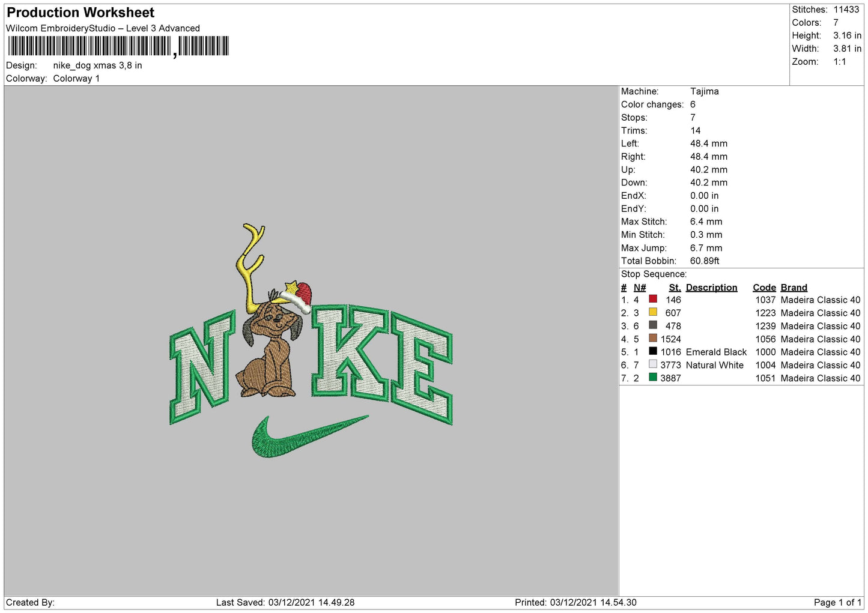Click the 'Production Worksheet' title

tap(80, 13)
